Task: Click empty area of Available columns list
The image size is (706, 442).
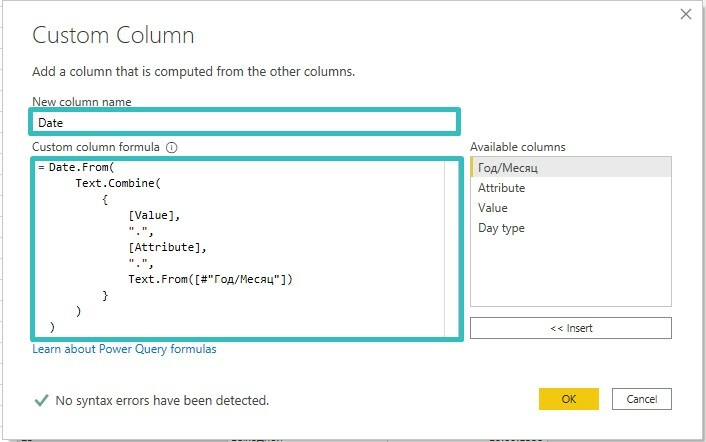Action: point(570,272)
